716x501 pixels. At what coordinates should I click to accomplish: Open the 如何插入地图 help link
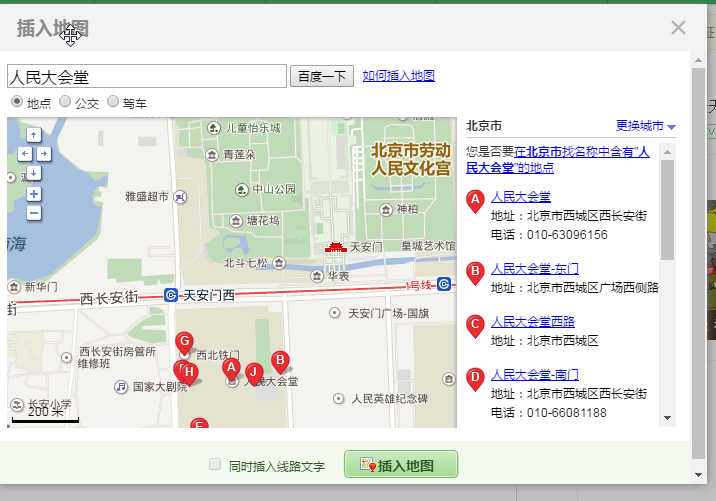coord(399,76)
